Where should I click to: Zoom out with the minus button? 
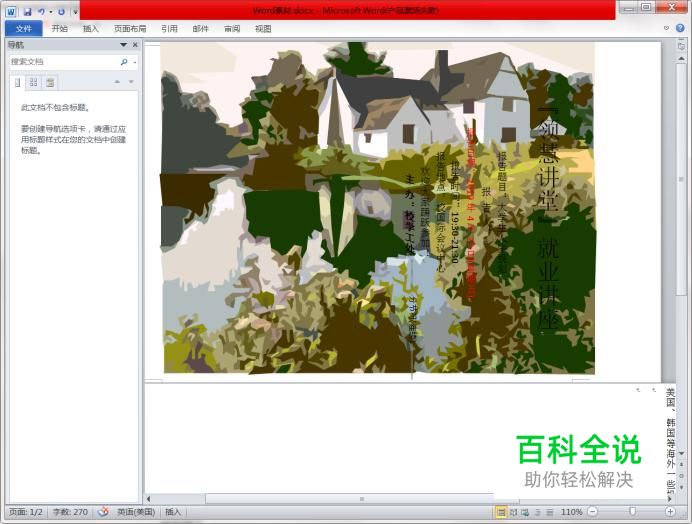[x=593, y=512]
